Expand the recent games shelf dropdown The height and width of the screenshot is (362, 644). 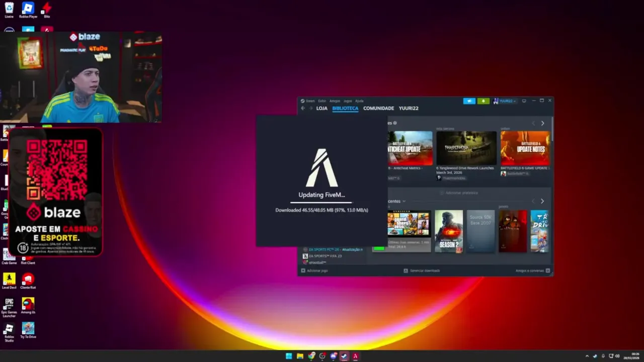[x=404, y=201]
